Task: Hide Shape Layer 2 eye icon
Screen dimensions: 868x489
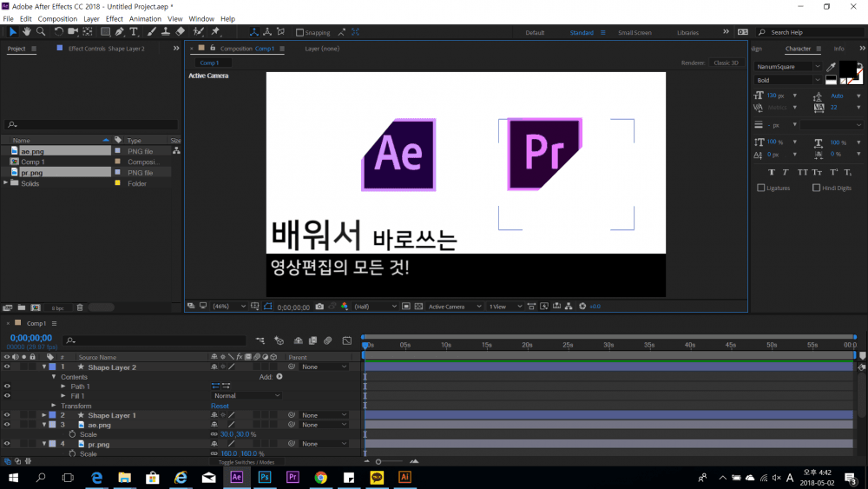Action: tap(7, 367)
